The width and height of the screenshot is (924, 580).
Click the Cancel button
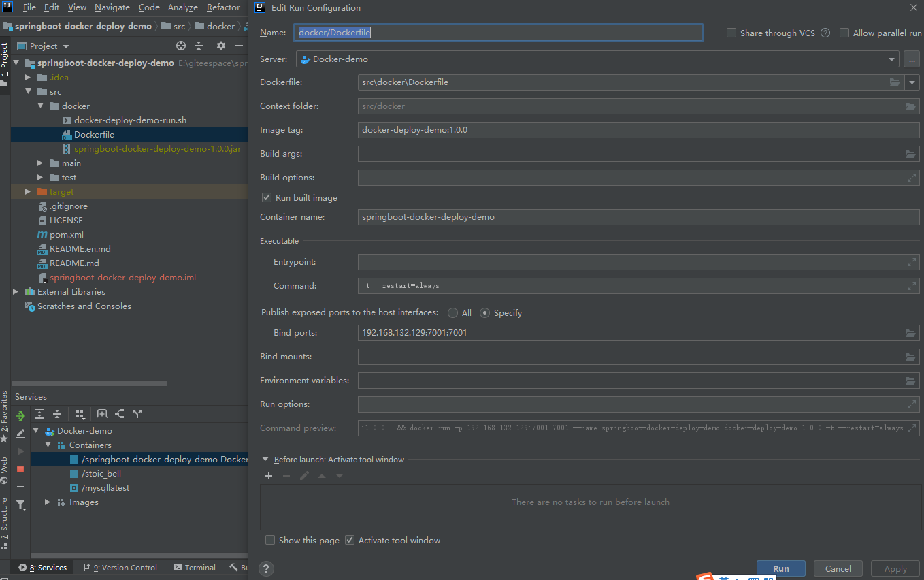tap(838, 569)
